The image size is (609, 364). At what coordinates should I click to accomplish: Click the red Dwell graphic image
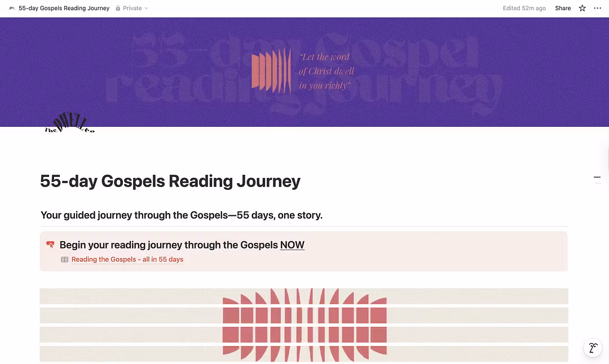point(304,322)
